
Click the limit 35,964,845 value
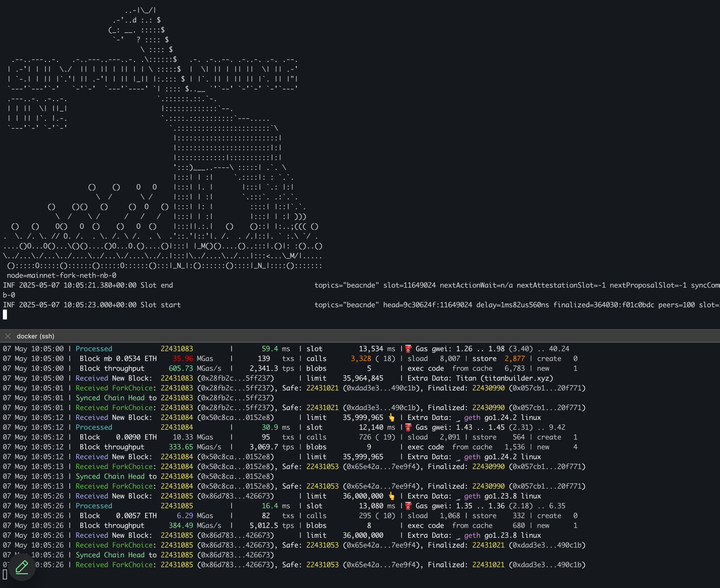coord(363,378)
